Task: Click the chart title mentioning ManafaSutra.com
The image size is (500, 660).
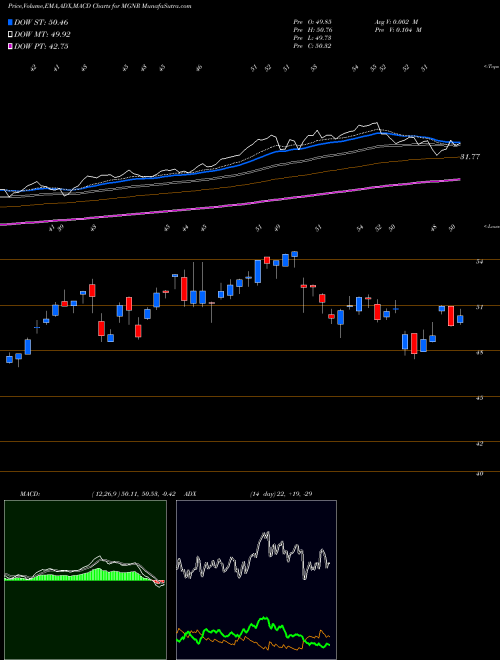Action: point(100,6)
